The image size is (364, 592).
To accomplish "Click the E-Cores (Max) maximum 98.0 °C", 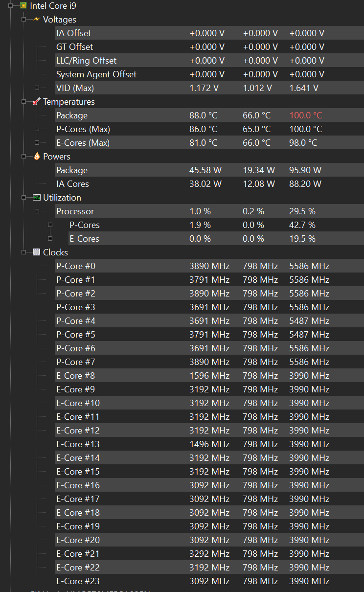I will pyautogui.click(x=303, y=143).
